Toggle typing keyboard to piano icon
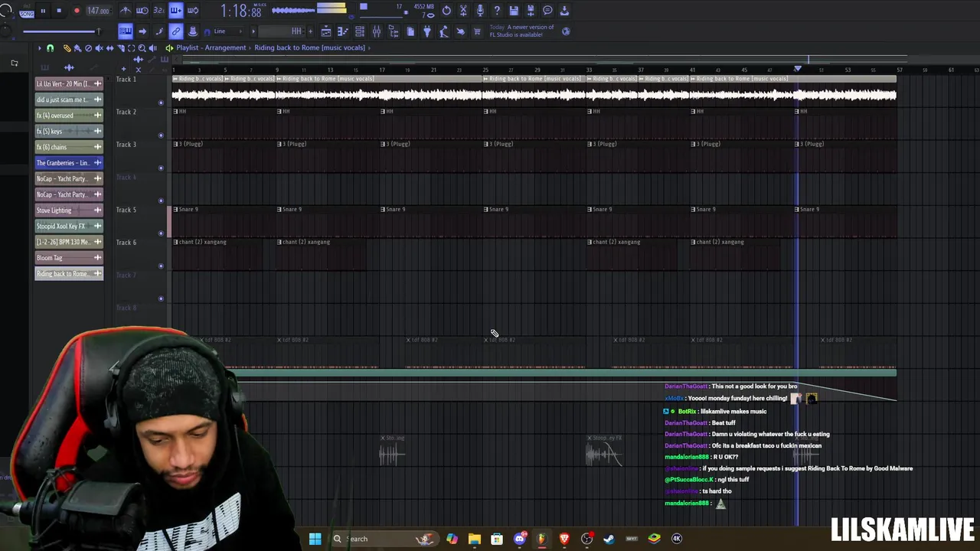This screenshot has width=980, height=551. [126, 31]
